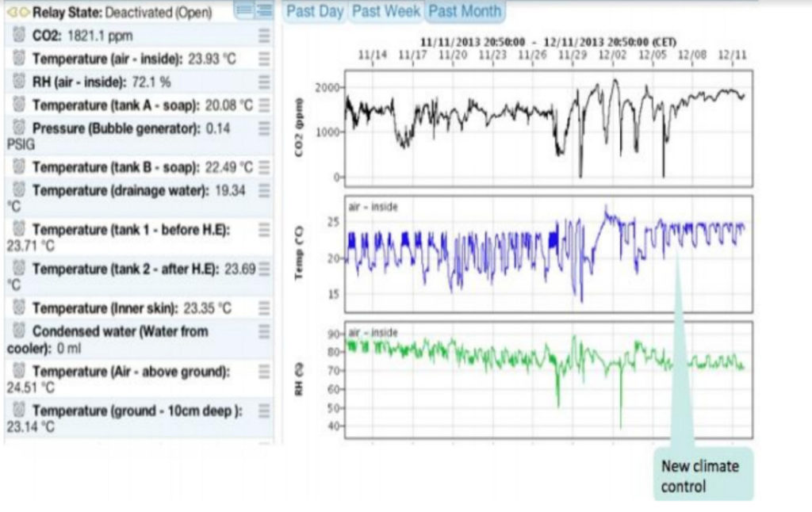Select the Past Day tab

point(315,11)
